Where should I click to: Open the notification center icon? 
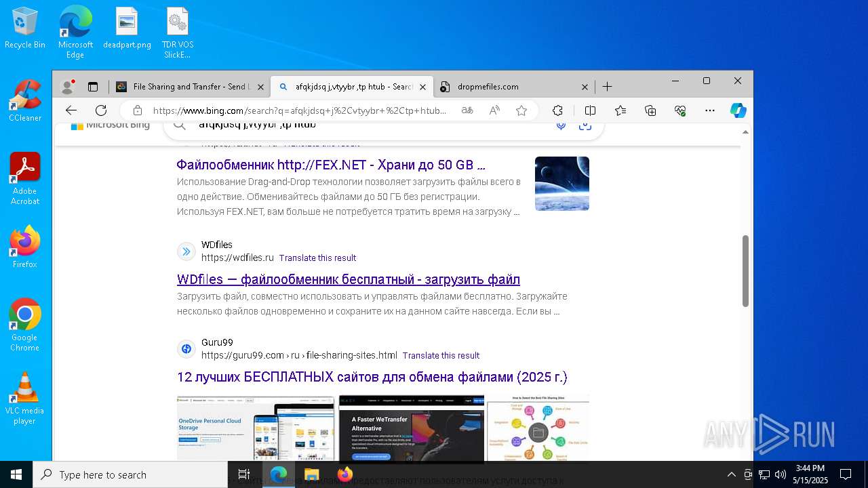pyautogui.click(x=846, y=474)
